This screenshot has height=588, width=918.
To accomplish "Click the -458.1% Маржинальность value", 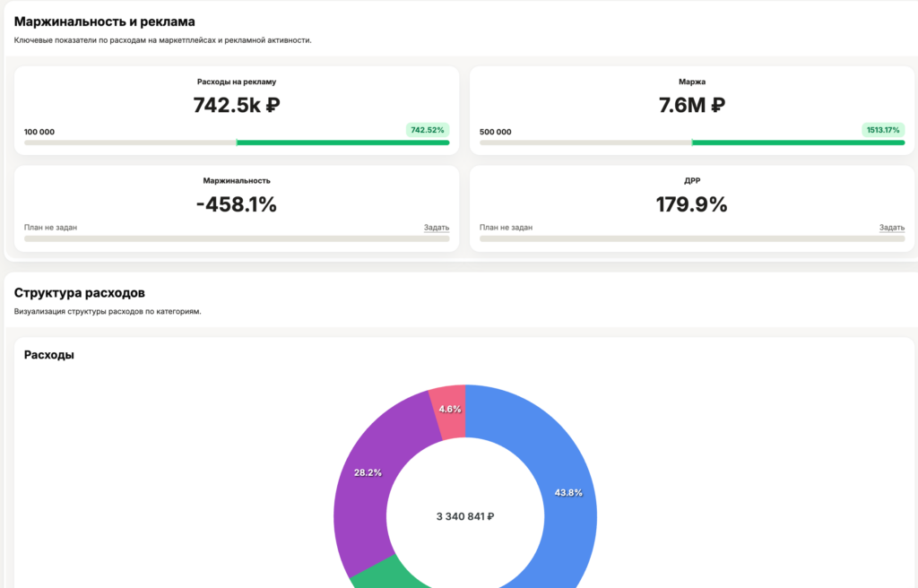I will (237, 204).
